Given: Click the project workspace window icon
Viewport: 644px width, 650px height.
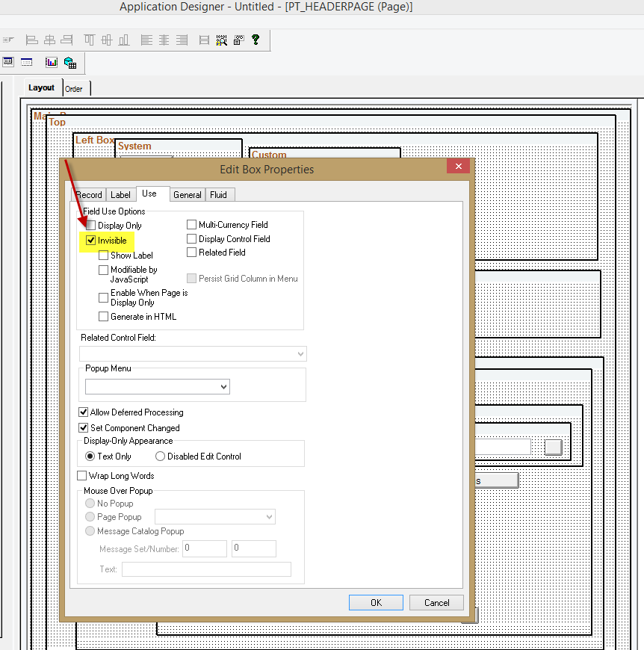Looking at the screenshot, I should 8,62.
